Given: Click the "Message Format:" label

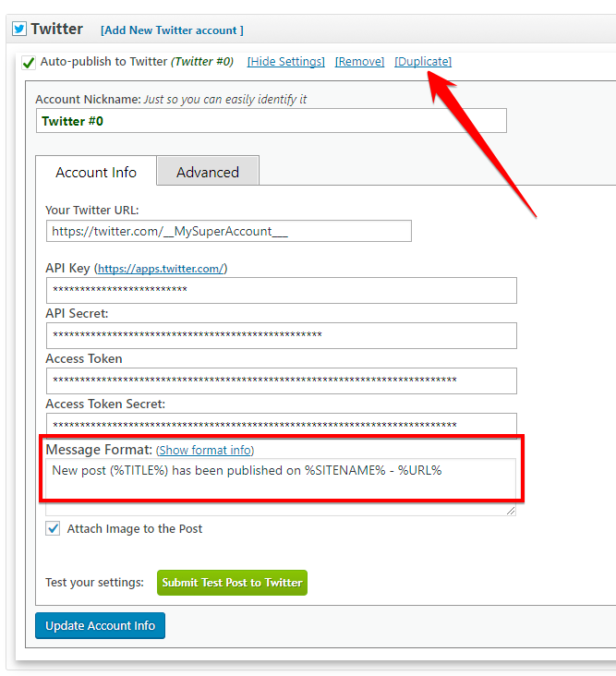Looking at the screenshot, I should point(99,450).
